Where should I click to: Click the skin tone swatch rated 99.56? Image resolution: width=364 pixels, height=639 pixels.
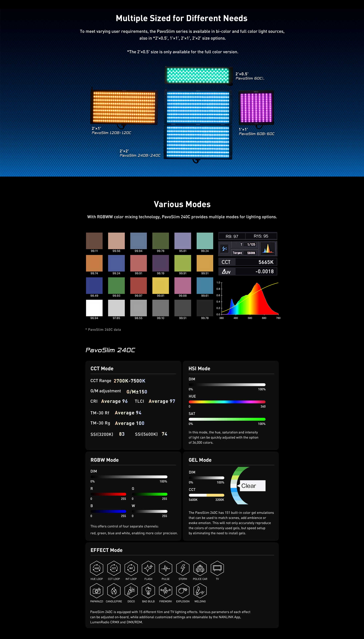tap(116, 240)
